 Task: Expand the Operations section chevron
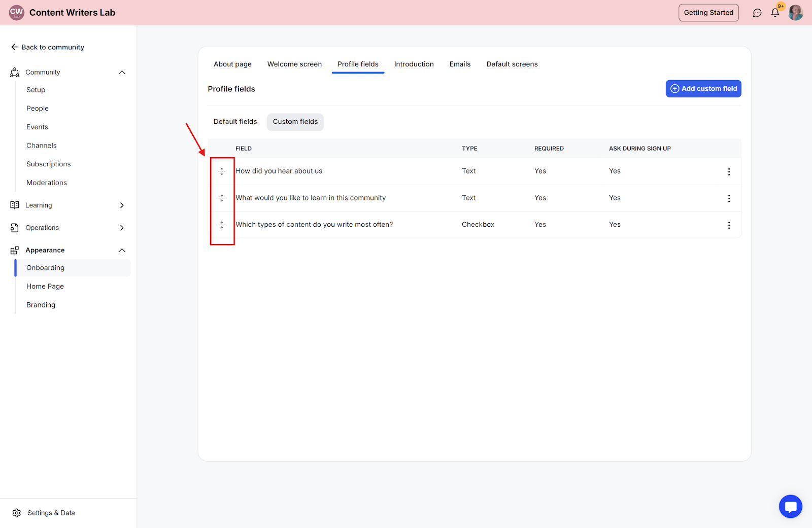click(x=122, y=228)
